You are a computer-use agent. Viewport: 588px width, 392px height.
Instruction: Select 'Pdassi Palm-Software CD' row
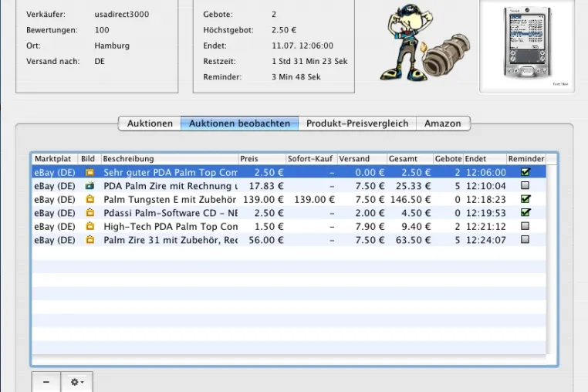(289, 213)
